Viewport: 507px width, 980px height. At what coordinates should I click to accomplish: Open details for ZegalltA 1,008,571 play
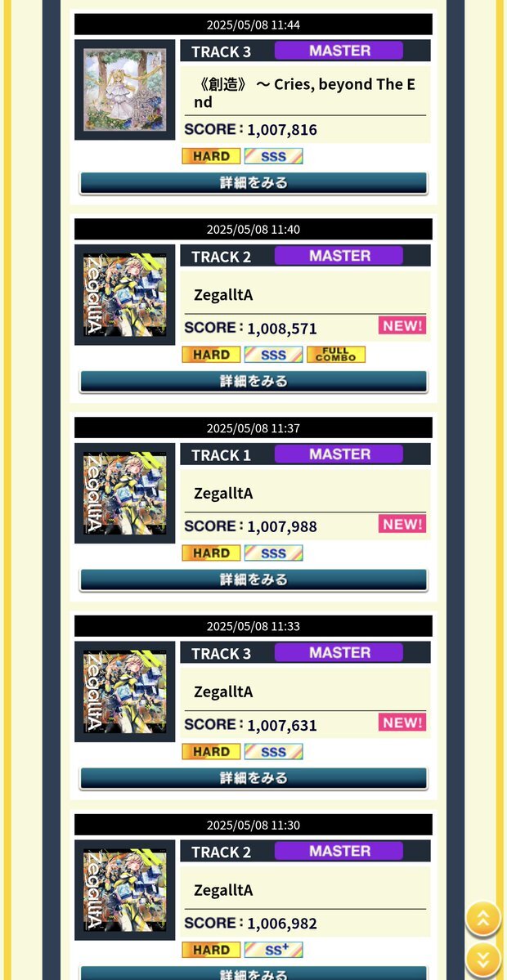coord(253,381)
